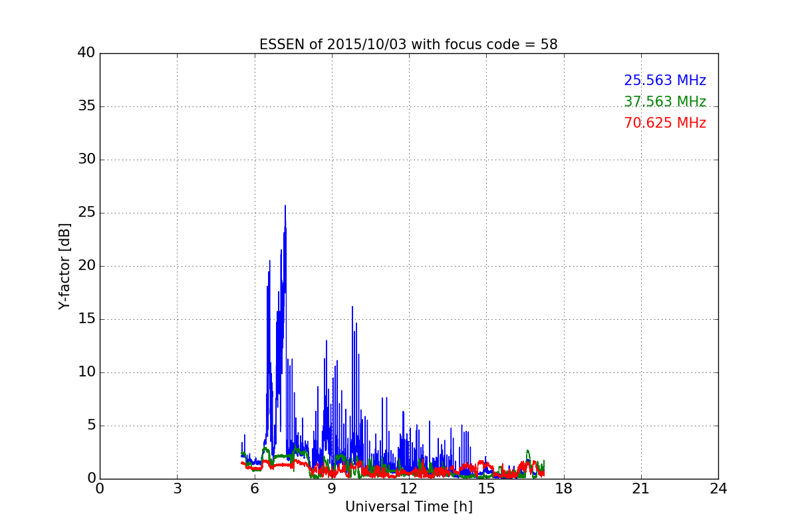Click the 'Y-factor [dB]' axis label
Image resolution: width=798 pixels, height=532 pixels.
tap(65, 266)
